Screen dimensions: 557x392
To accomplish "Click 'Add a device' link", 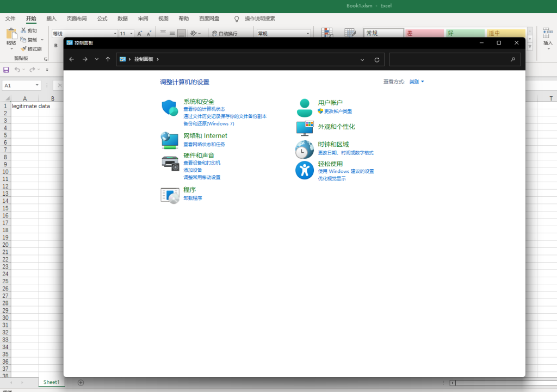I will pos(193,170).
